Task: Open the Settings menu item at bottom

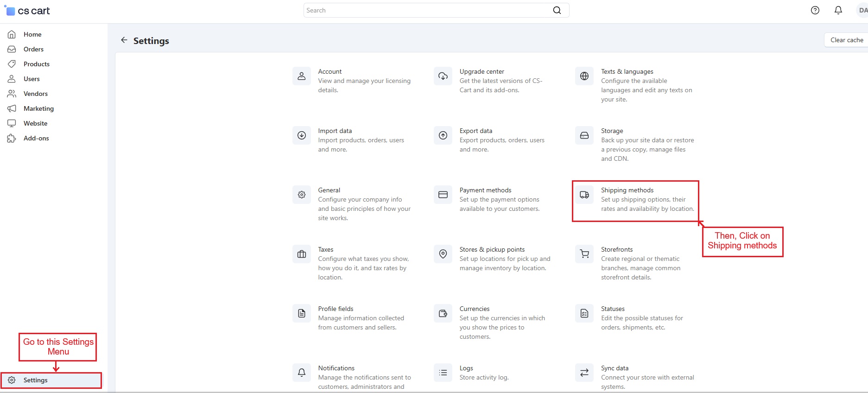Action: 35,380
